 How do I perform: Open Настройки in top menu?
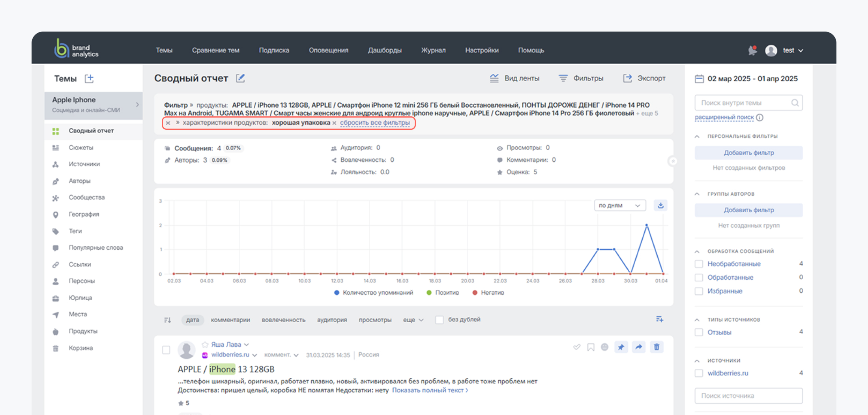tap(482, 50)
